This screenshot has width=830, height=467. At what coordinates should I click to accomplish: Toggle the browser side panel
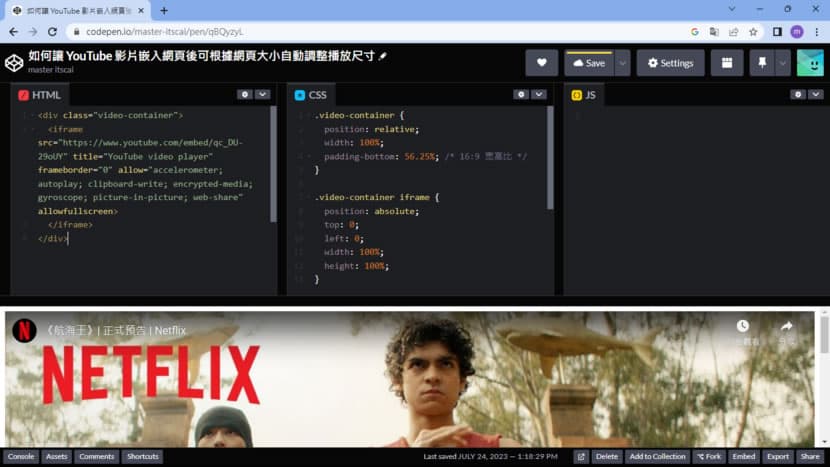click(777, 32)
